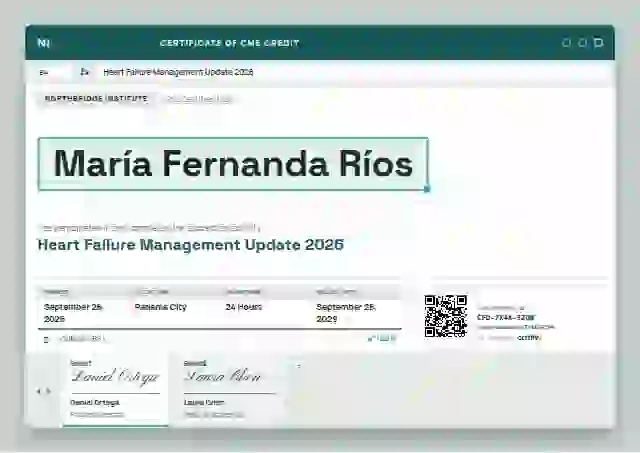Image resolution: width=640 pixels, height=453 pixels.
Task: Click the small icon below the date table
Action: [x=46, y=339]
